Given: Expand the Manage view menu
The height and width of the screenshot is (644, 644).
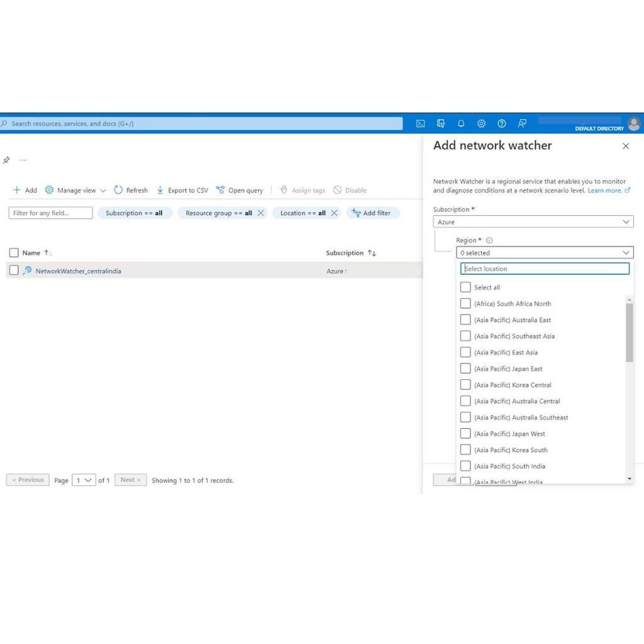Looking at the screenshot, I should [75, 190].
